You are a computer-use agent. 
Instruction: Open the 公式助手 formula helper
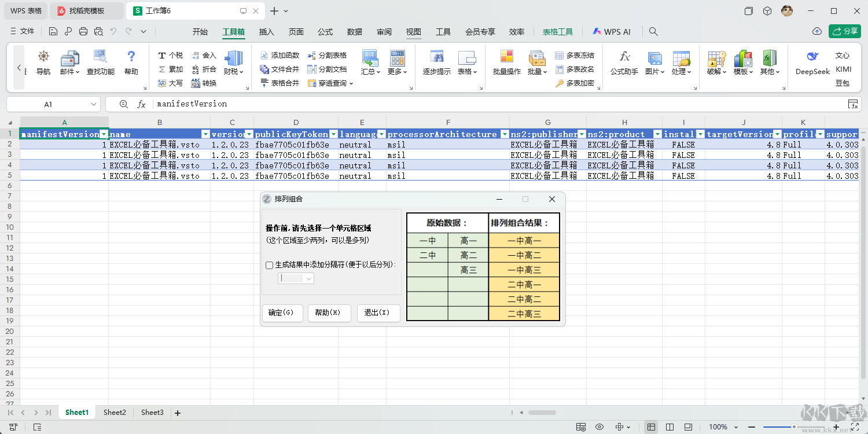624,62
